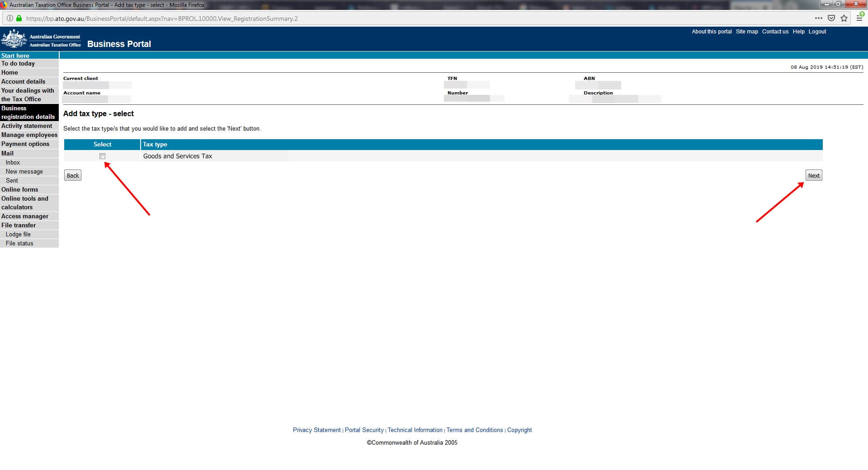Open Help link in header

click(798, 32)
